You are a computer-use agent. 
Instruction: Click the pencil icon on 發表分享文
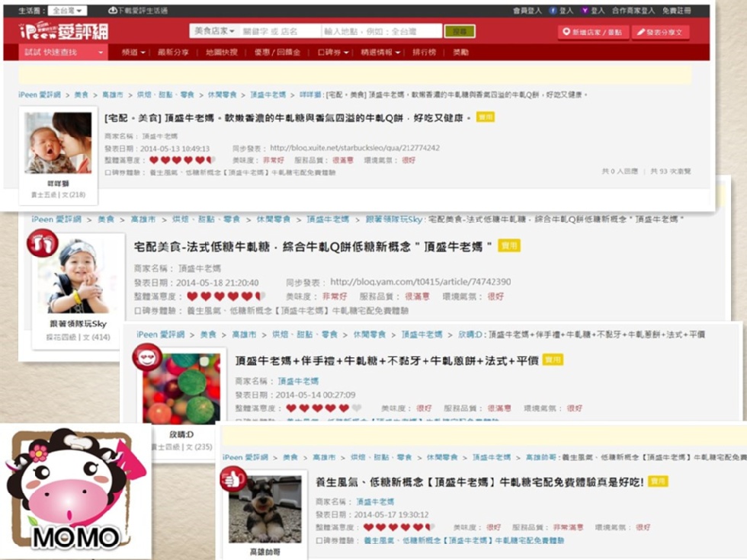tap(641, 32)
